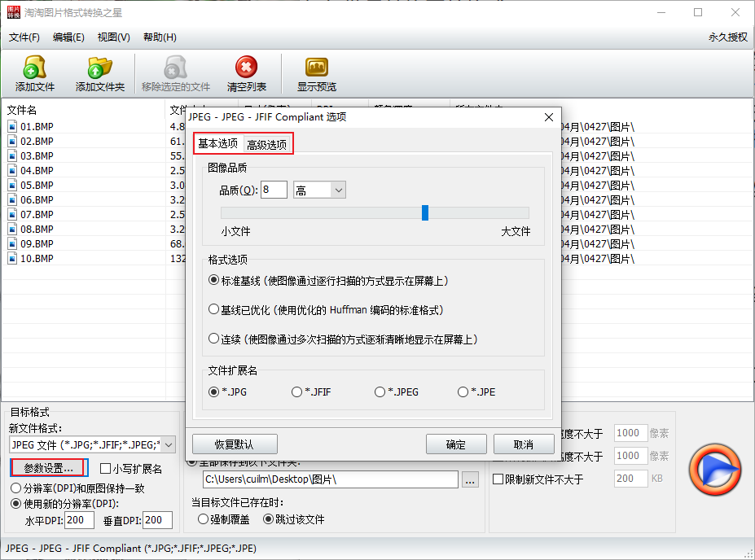This screenshot has width=755, height=560.
Task: Enable the 限制新文件不大于 checkbox
Action: click(498, 479)
